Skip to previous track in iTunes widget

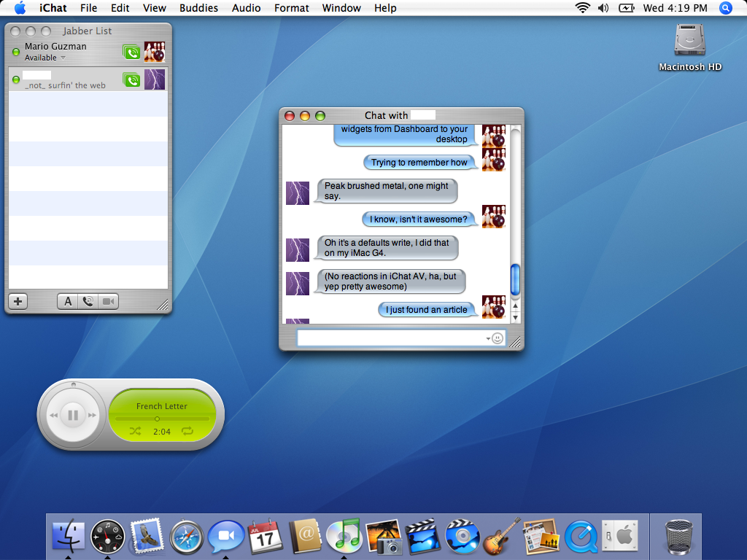[53, 415]
